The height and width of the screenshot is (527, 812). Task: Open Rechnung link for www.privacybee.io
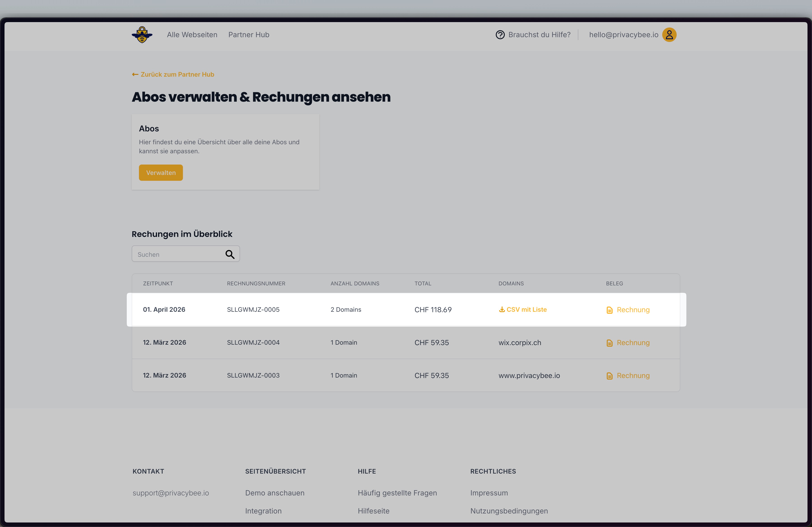tap(632, 376)
